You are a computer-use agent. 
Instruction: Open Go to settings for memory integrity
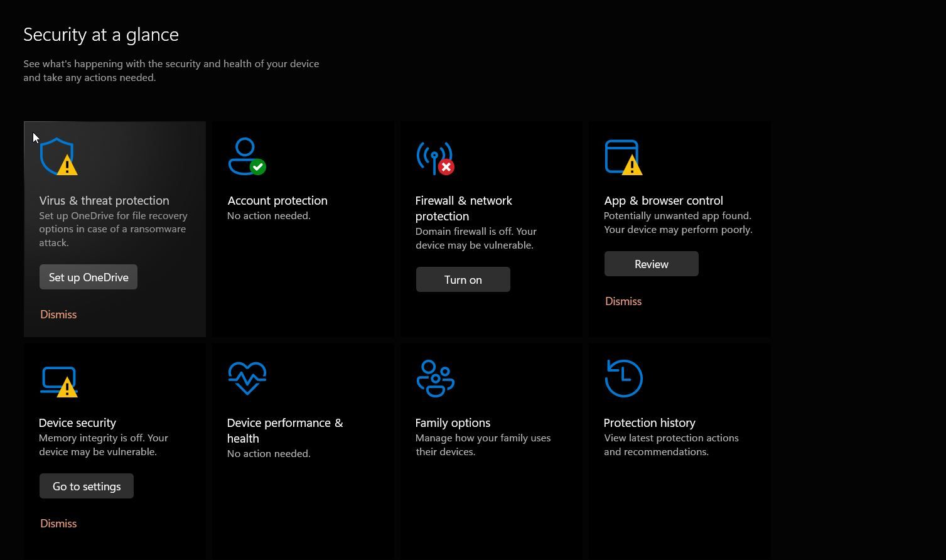tap(86, 486)
